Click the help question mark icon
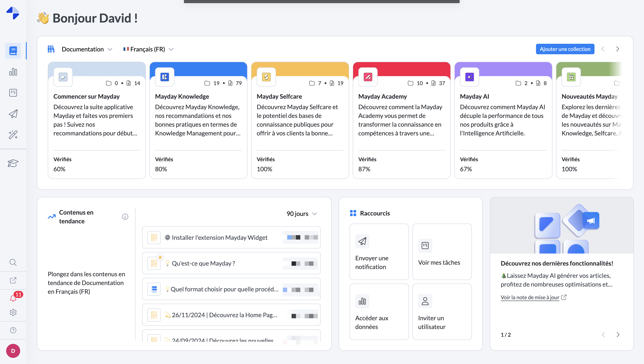The height and width of the screenshot is (364, 644). coord(13,330)
